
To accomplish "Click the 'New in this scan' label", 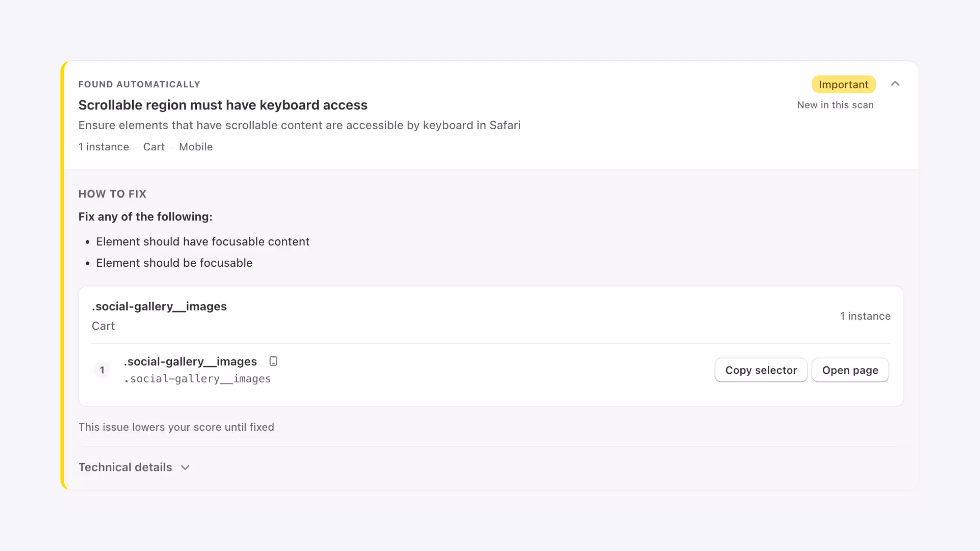I will click(x=835, y=105).
